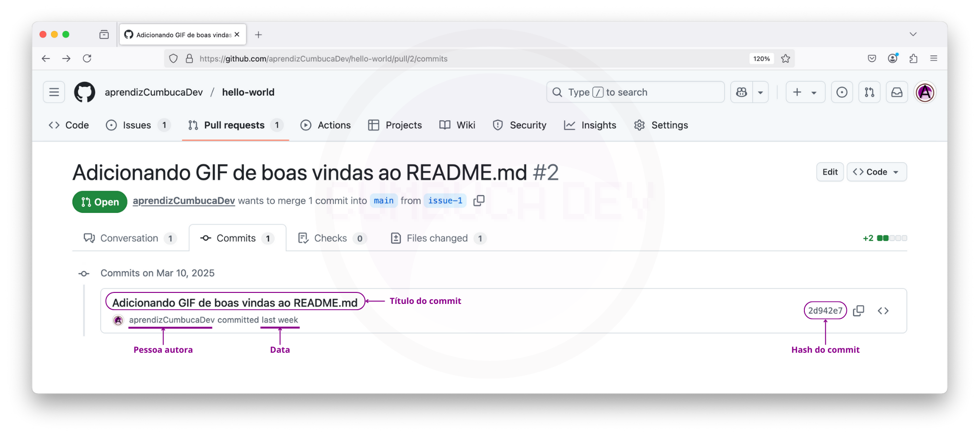Bookmark this page with star icon

(x=786, y=59)
